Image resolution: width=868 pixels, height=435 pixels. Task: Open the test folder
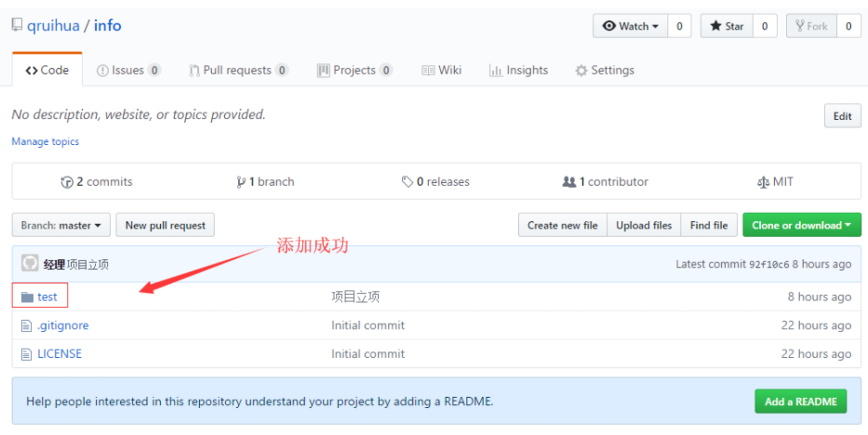pos(47,297)
